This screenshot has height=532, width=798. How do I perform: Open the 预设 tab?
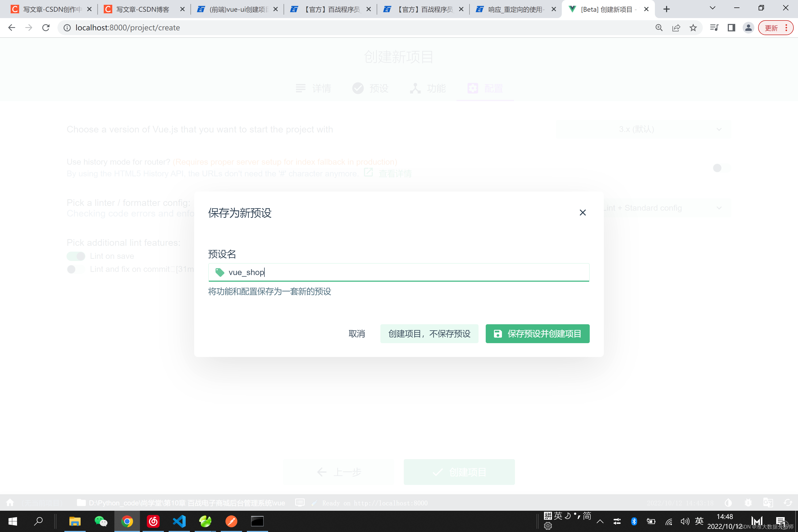[370, 89]
